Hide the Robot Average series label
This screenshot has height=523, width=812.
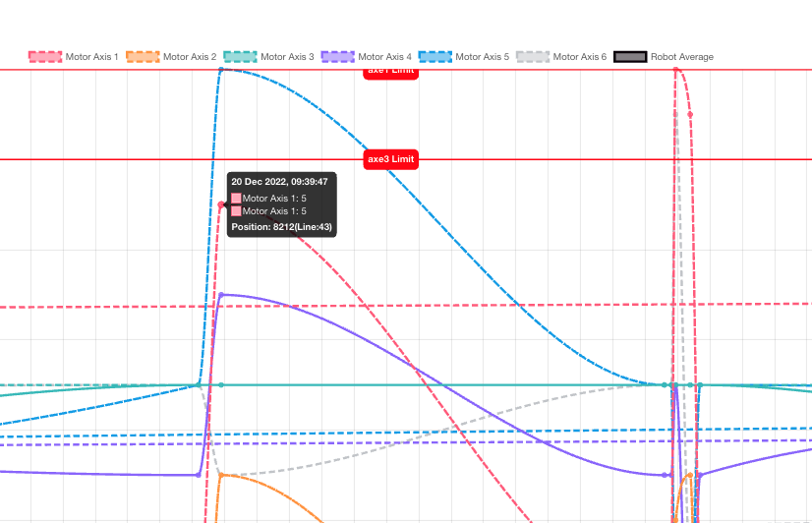click(x=682, y=57)
